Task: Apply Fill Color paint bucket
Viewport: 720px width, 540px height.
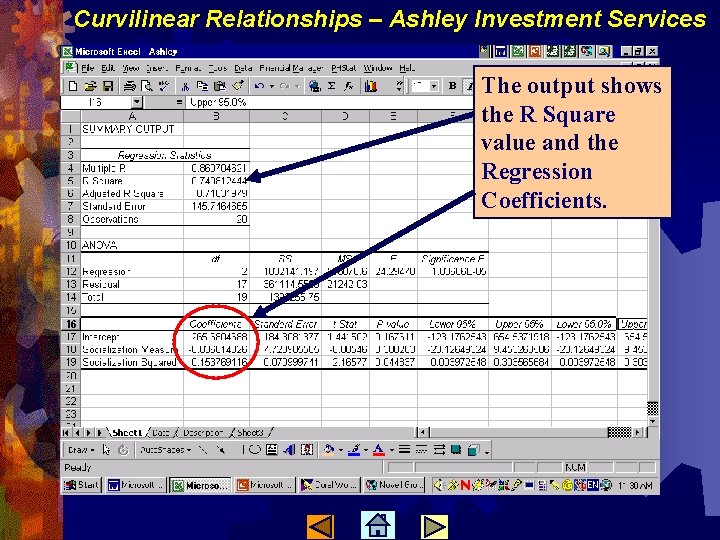Action: [x=328, y=450]
